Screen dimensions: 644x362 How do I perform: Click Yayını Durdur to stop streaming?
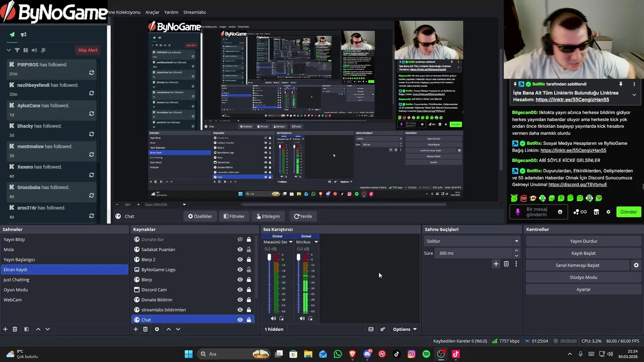click(x=584, y=241)
